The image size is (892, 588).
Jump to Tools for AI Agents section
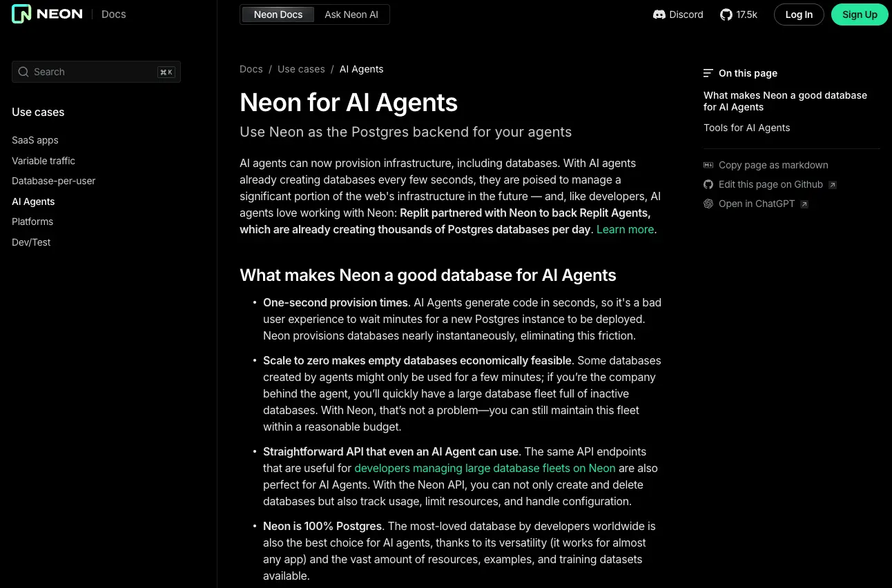(746, 127)
